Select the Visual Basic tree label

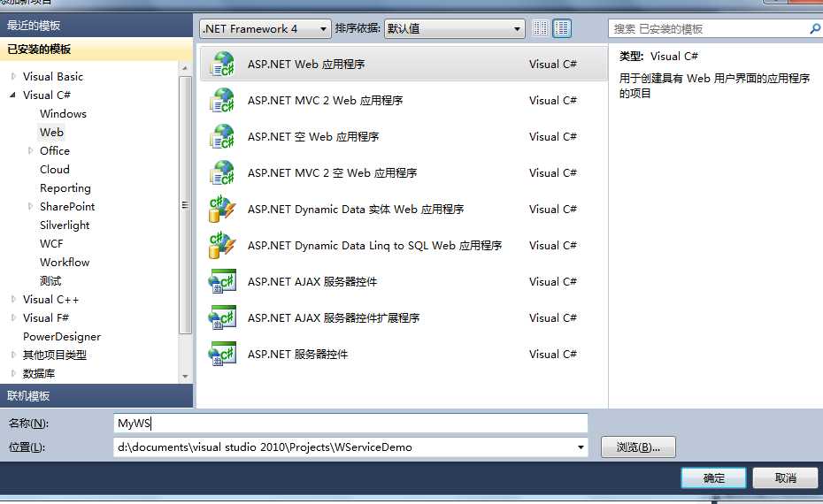point(53,77)
